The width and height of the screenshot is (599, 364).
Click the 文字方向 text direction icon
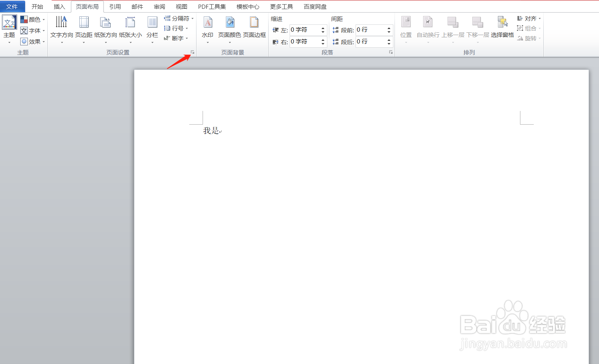click(61, 22)
